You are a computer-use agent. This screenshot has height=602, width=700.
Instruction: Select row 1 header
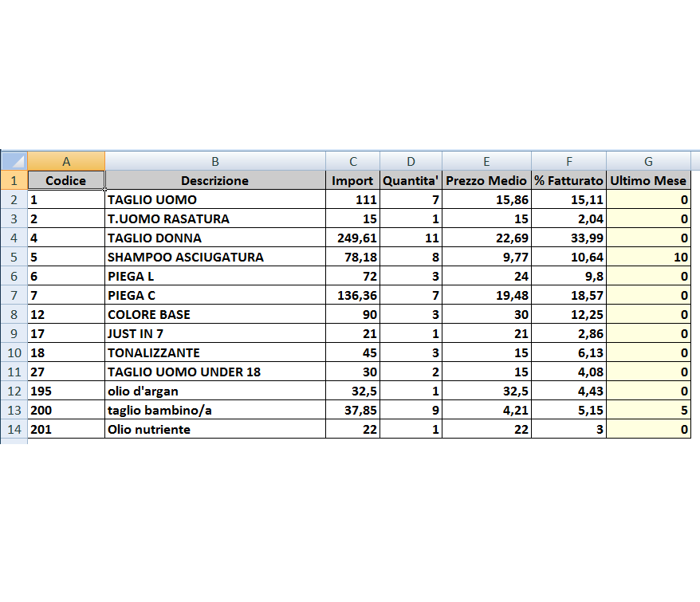pos(14,180)
